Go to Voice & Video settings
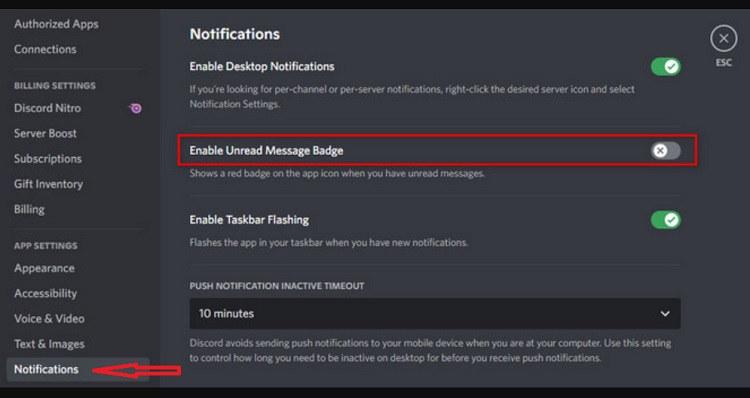 click(x=49, y=319)
